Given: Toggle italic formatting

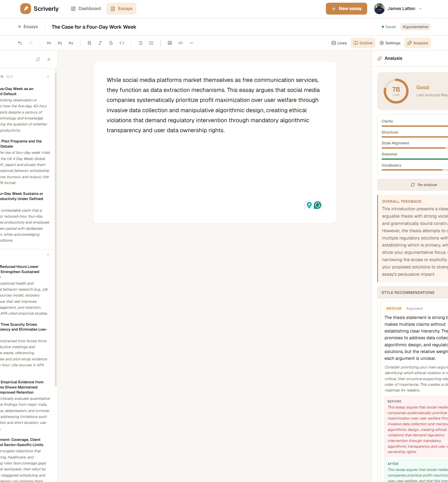Looking at the screenshot, I should pyautogui.click(x=100, y=43).
